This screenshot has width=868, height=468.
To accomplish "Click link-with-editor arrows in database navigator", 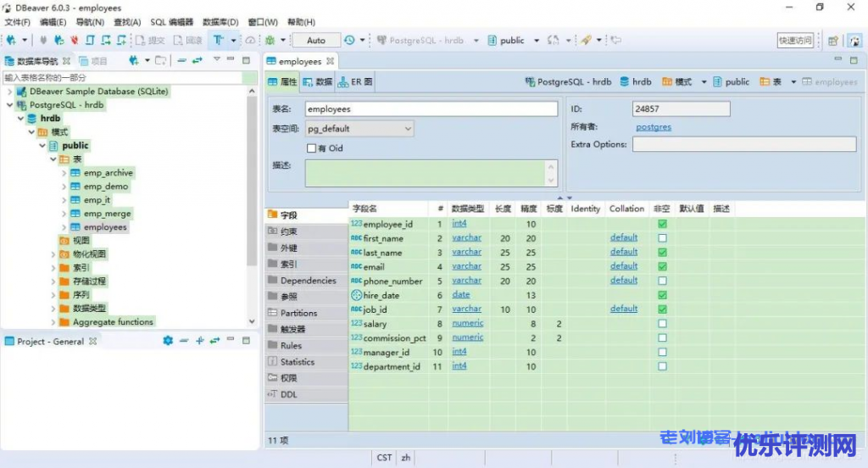I will 198,60.
